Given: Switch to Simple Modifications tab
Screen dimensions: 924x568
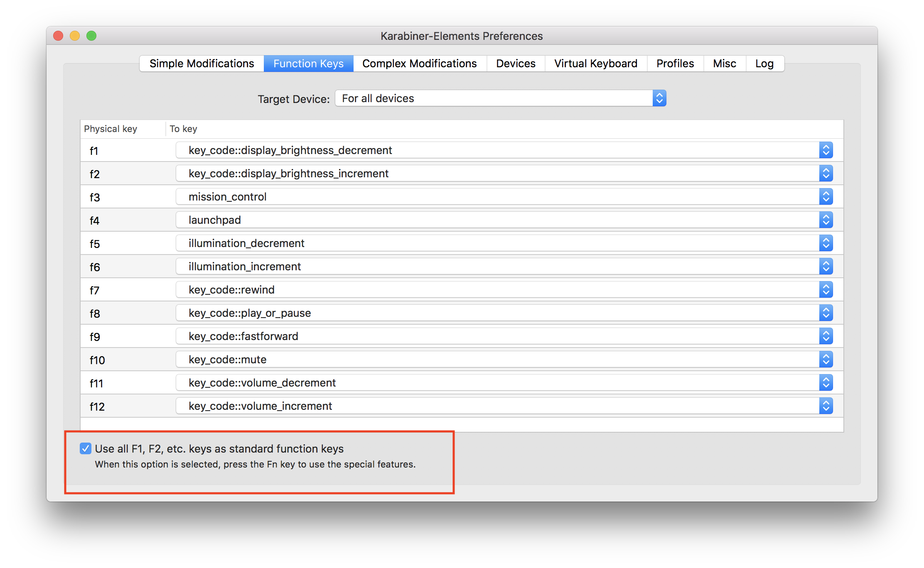Looking at the screenshot, I should [202, 64].
